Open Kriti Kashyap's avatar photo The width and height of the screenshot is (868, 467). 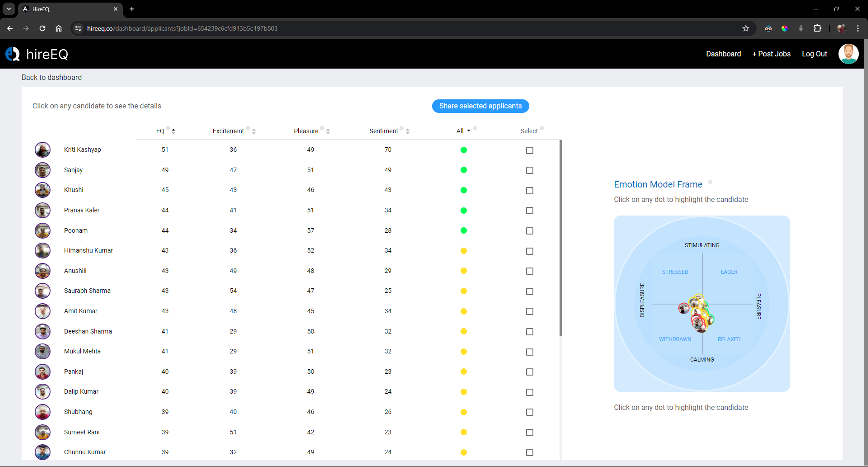pyautogui.click(x=42, y=150)
